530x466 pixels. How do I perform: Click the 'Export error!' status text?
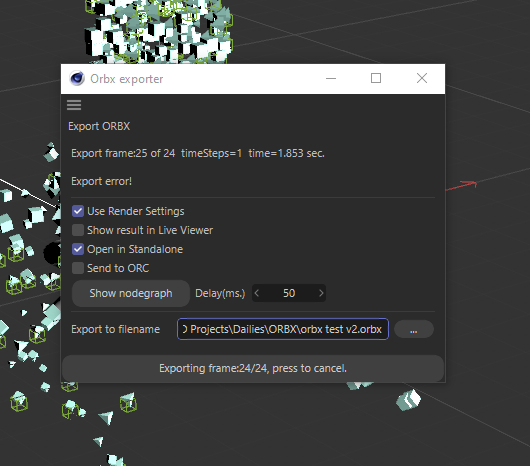coord(101,181)
